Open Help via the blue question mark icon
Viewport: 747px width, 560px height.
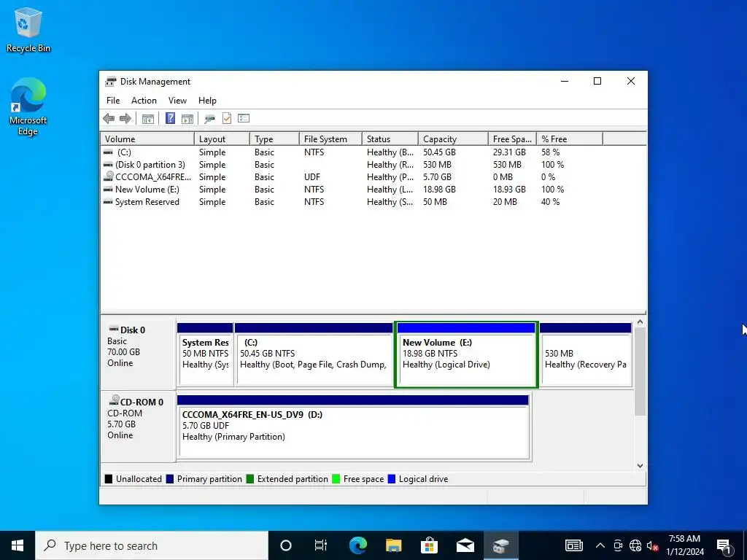click(170, 118)
